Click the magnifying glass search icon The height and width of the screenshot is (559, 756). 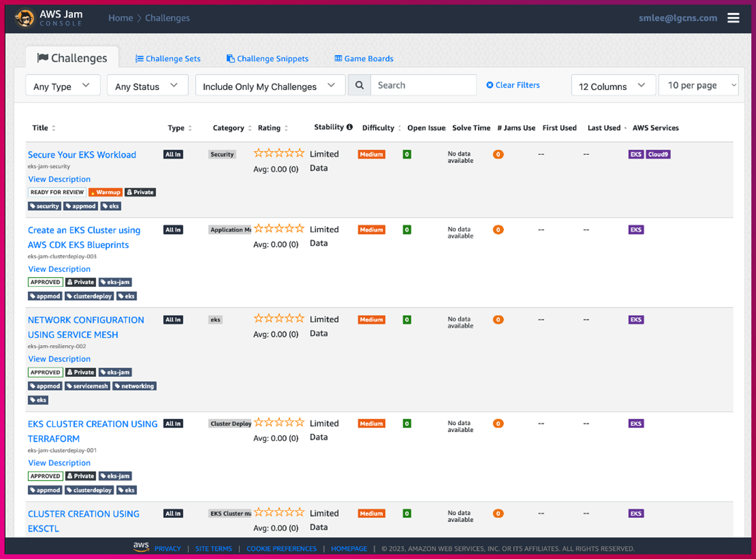[359, 85]
